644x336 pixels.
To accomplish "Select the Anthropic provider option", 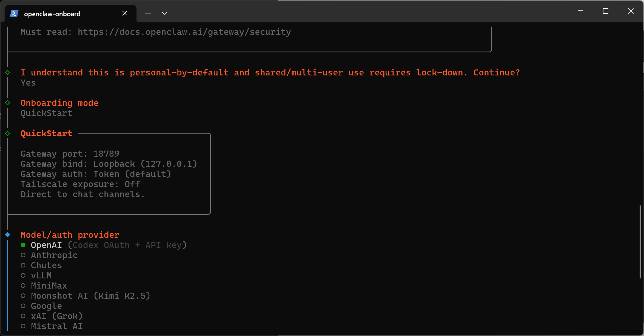I will pos(49,255).
